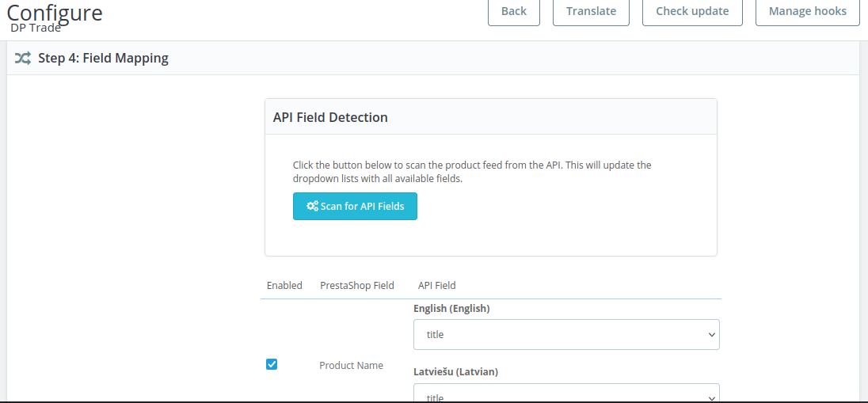Open the English (English) title dropdown
Image resolution: width=868 pixels, height=403 pixels.
pos(565,335)
